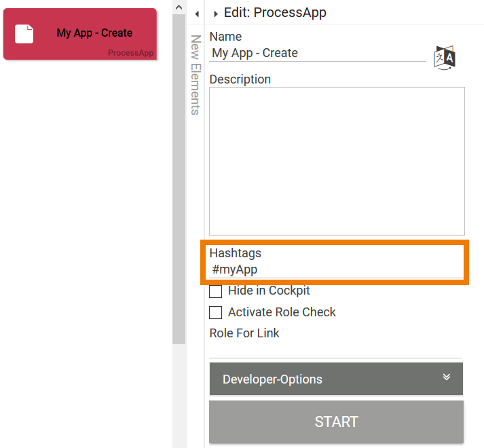484x448 pixels.
Task: Collapse the Edit: ProcessApp triangle expander
Action: (216, 14)
